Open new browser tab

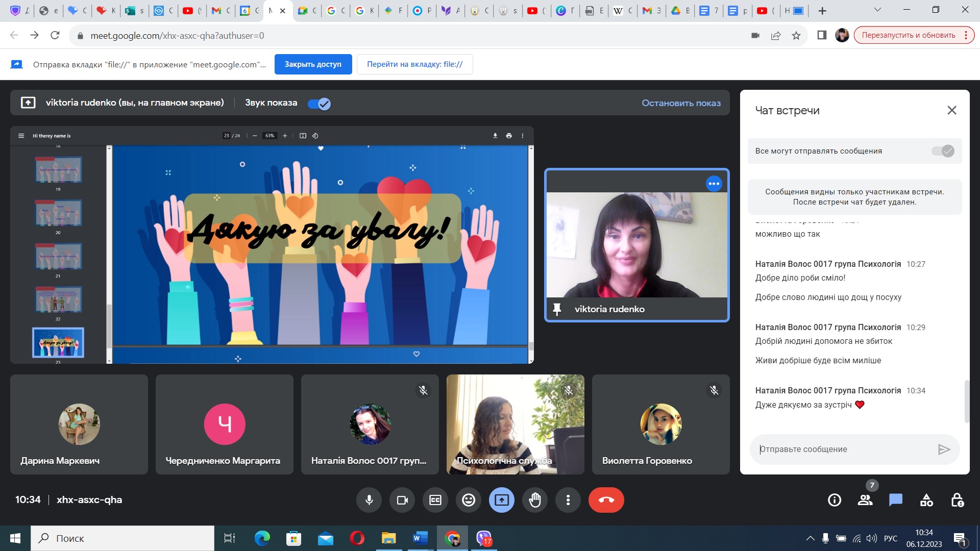click(822, 11)
